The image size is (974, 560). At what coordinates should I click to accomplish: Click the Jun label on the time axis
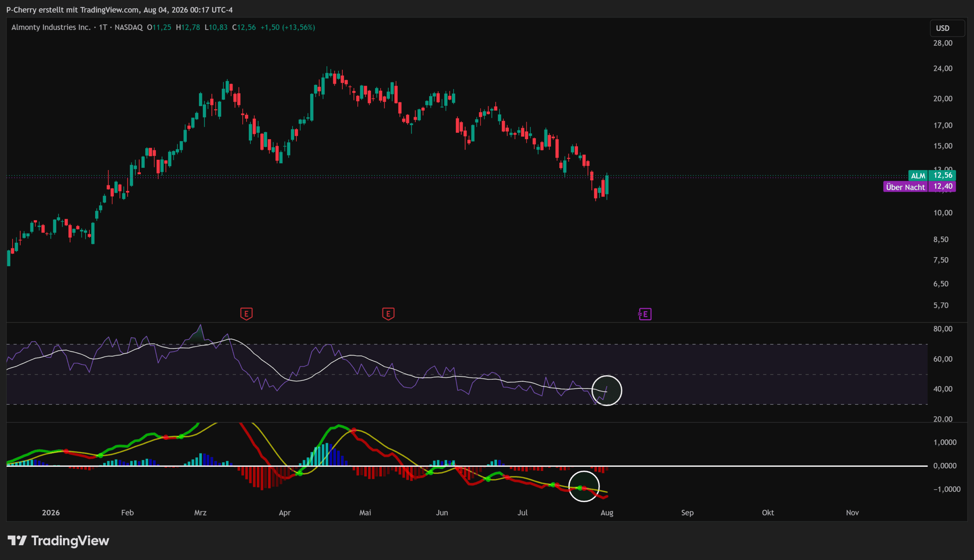(x=442, y=513)
